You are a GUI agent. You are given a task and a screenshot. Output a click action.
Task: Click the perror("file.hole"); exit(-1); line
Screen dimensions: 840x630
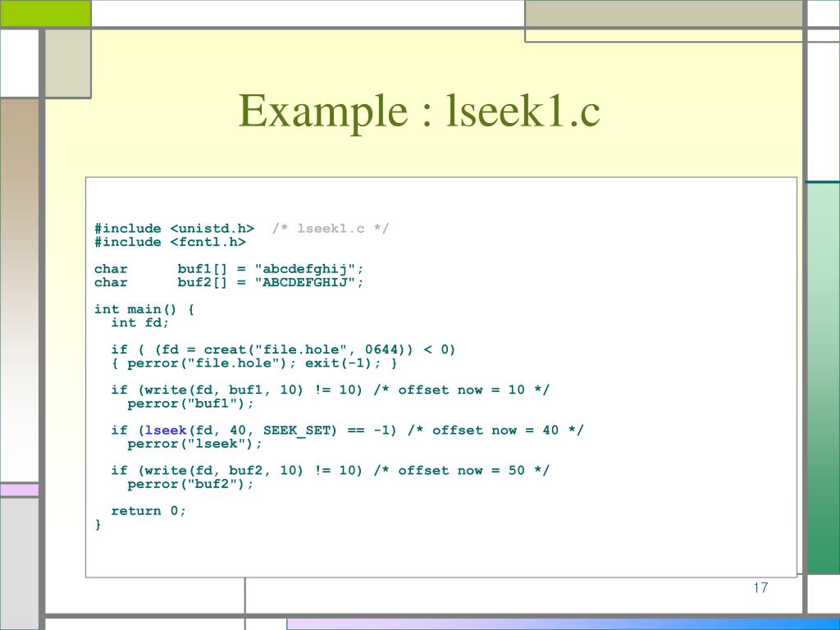[x=254, y=363]
